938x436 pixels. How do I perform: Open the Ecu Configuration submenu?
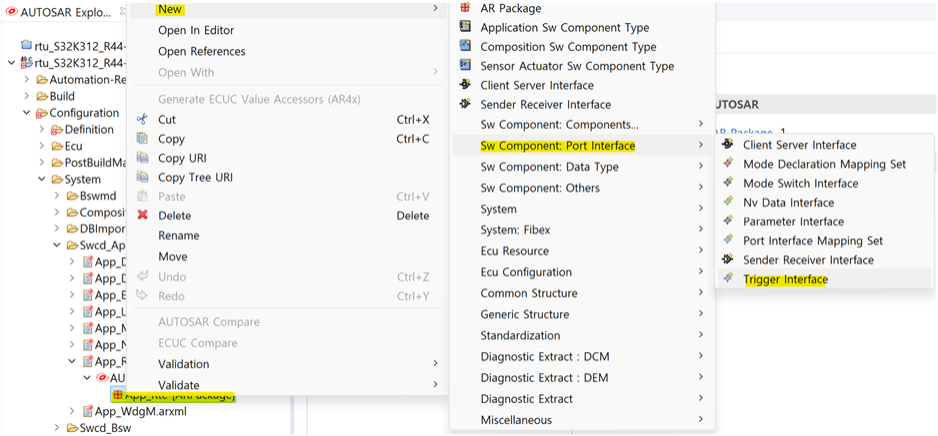[582, 272]
